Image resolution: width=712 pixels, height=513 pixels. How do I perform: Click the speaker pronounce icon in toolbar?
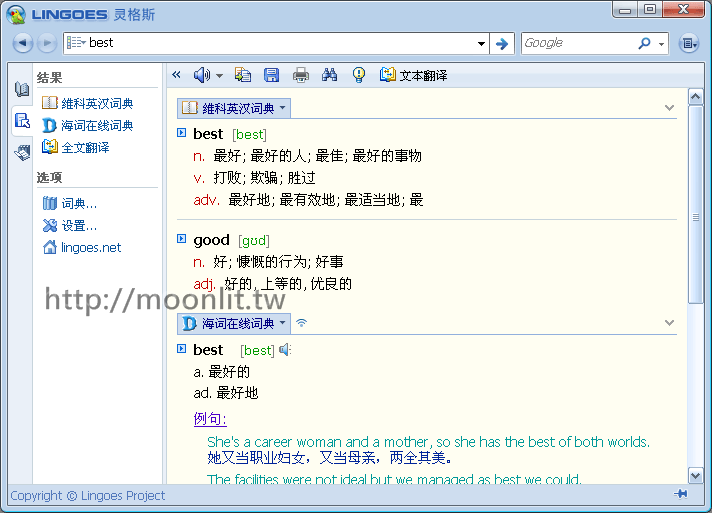tap(201, 75)
